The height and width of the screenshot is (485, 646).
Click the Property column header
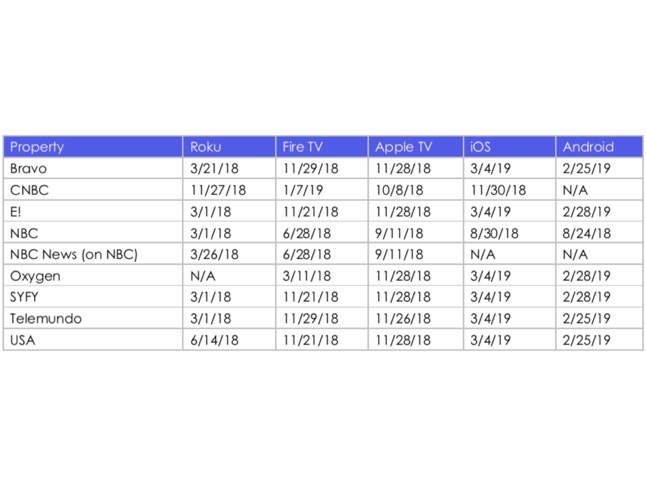(x=37, y=147)
